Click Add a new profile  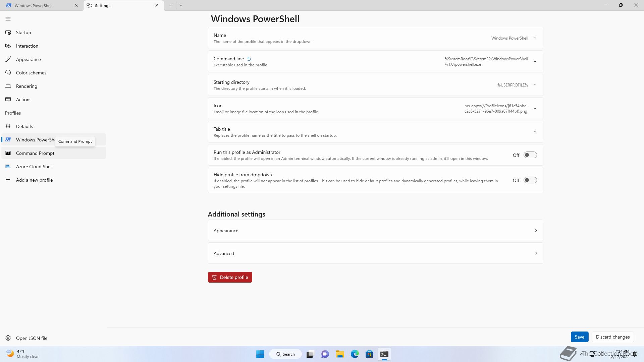54,180
